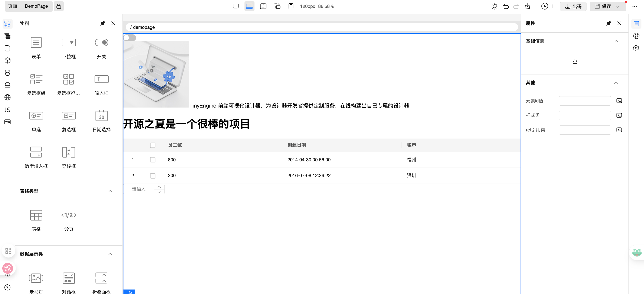
Task: Open the JS panel in left sidebar
Action: [x=7, y=110]
